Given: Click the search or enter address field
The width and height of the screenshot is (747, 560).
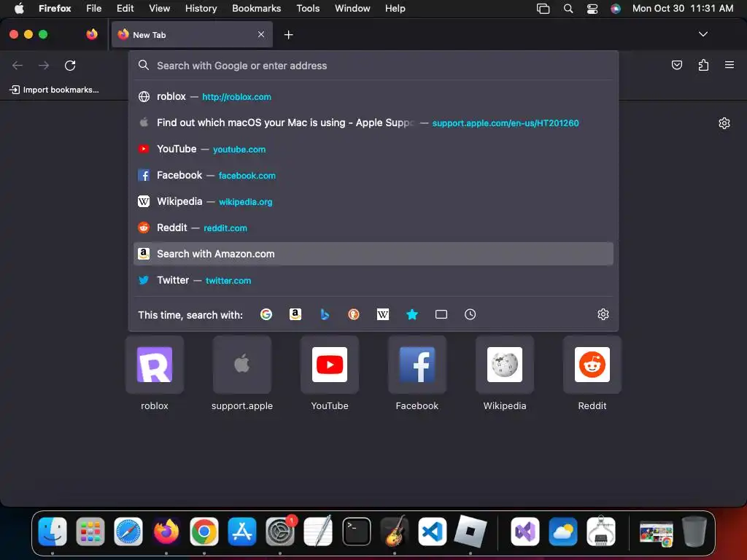Looking at the screenshot, I should 373,66.
